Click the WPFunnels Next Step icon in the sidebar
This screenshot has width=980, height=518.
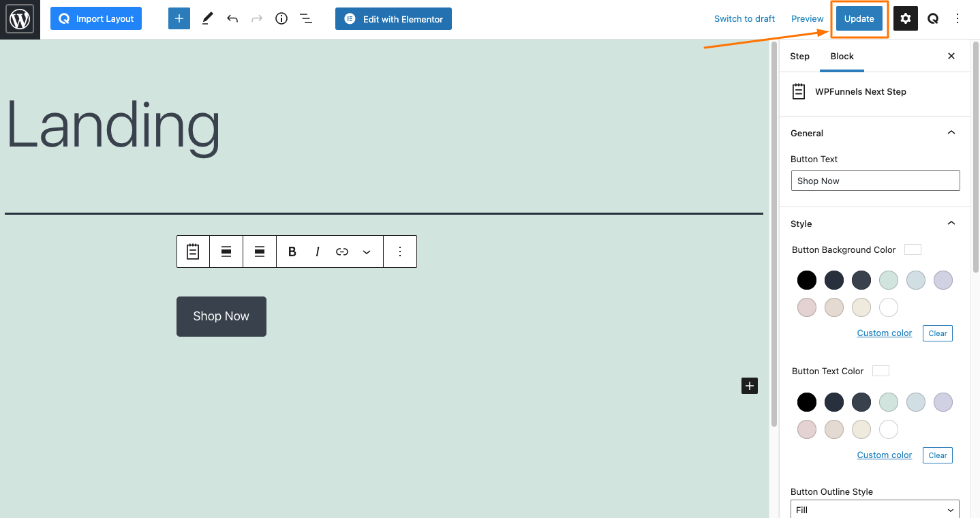point(799,91)
